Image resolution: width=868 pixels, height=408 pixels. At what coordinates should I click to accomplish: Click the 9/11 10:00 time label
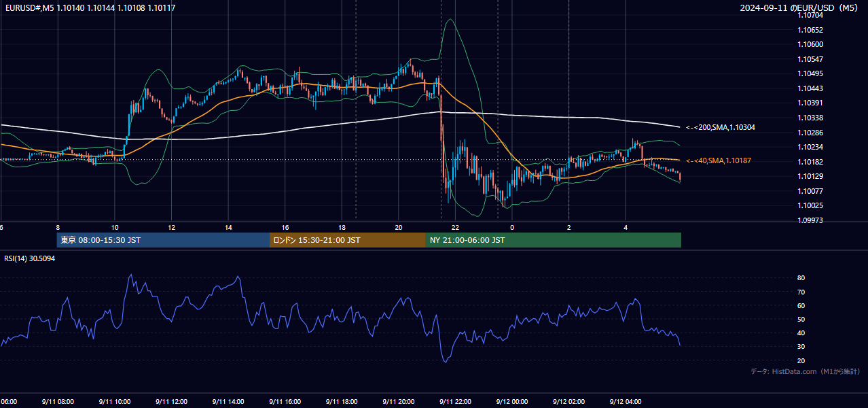point(114,402)
